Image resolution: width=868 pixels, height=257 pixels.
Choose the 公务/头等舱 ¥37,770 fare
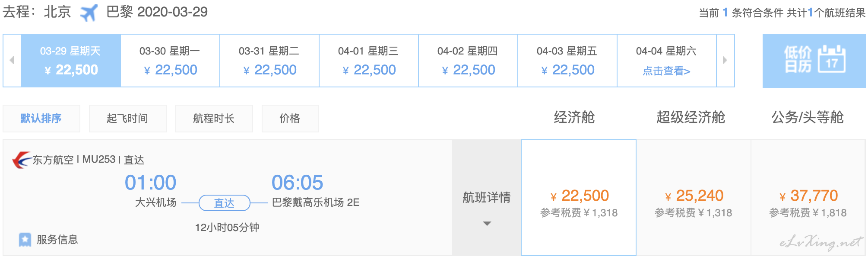click(808, 198)
